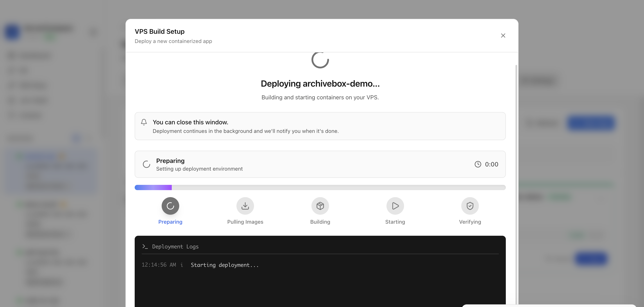Click the 'Verifying' step label
This screenshot has height=307, width=644.
[x=470, y=222]
